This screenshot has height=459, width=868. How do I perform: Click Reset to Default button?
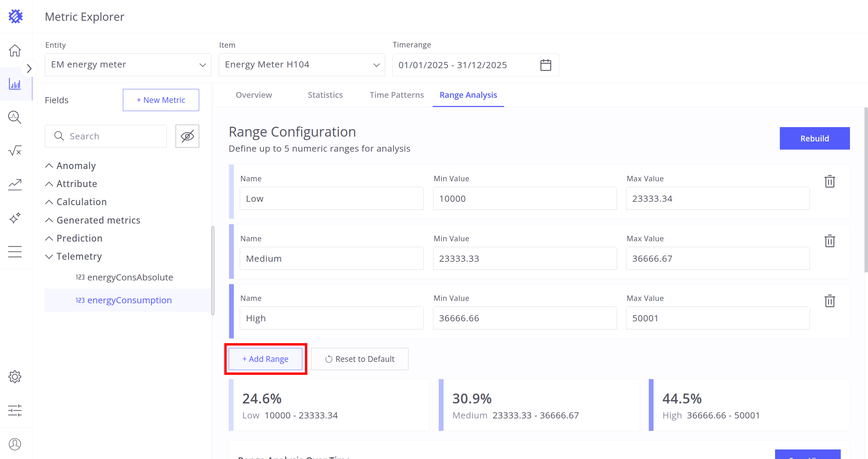(359, 359)
